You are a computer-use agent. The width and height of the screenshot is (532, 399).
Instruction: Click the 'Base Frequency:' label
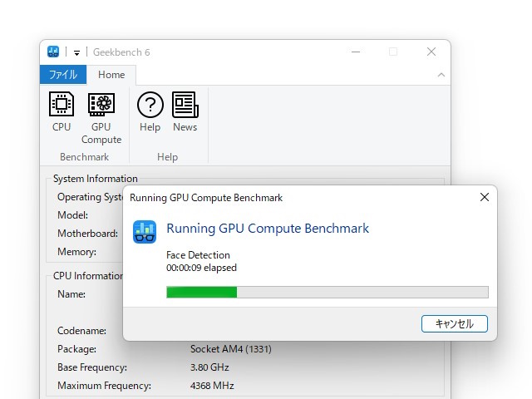point(92,367)
